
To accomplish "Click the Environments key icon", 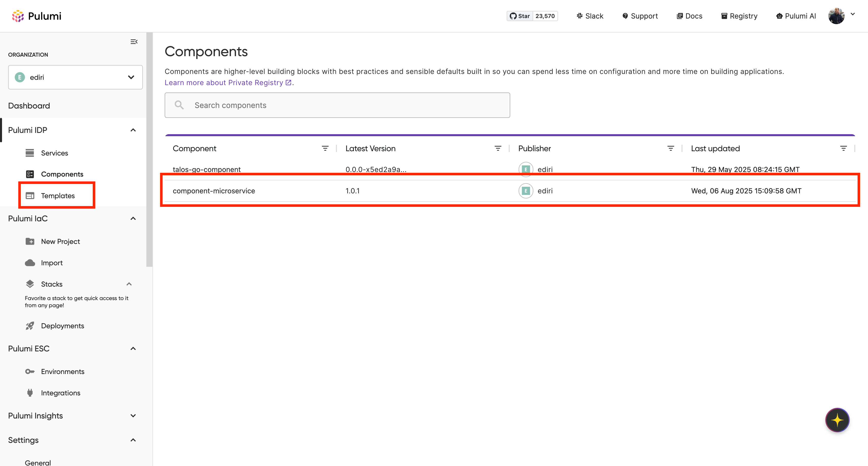I will click(x=30, y=372).
